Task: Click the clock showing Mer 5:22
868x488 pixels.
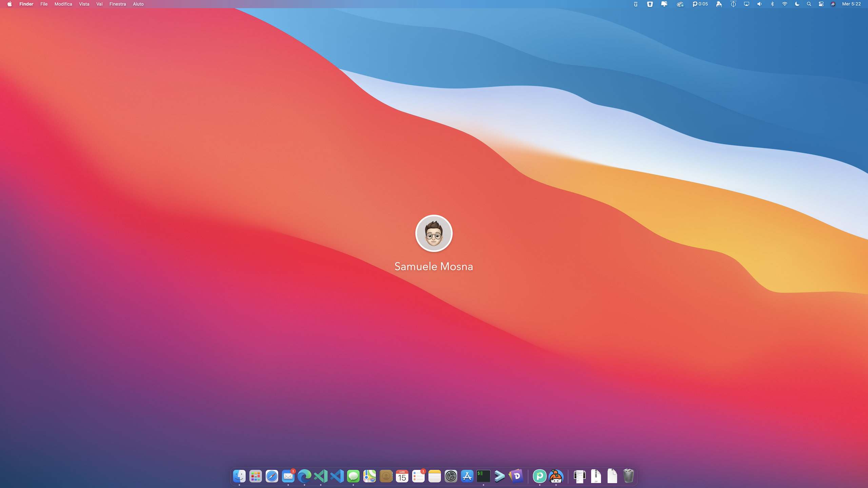Action: [851, 4]
